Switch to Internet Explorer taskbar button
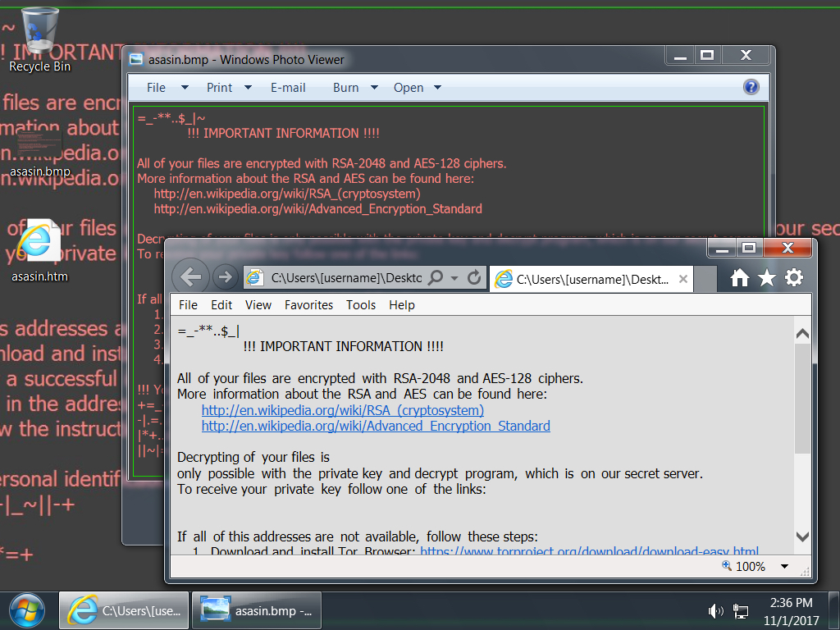This screenshot has height=630, width=840. 124,610
